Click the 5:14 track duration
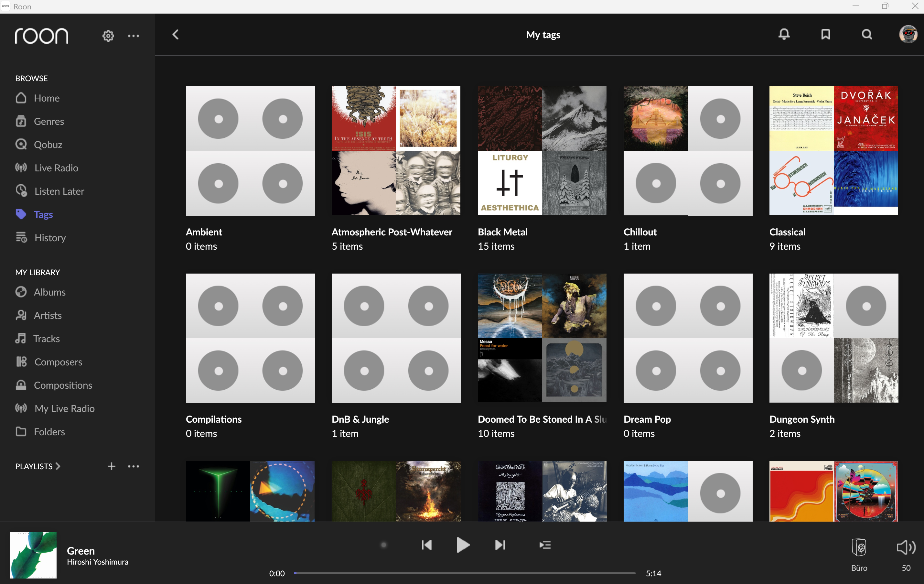924x584 pixels. [653, 573]
